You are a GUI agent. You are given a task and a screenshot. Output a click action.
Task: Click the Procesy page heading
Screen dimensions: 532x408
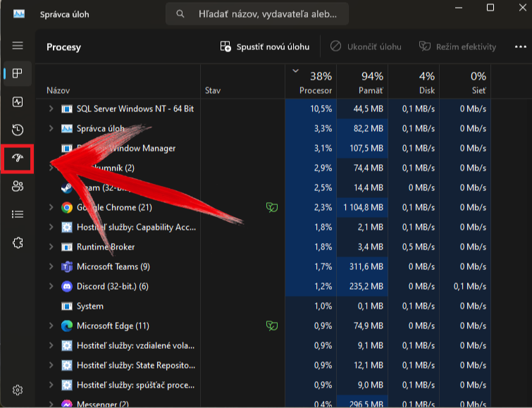(64, 47)
